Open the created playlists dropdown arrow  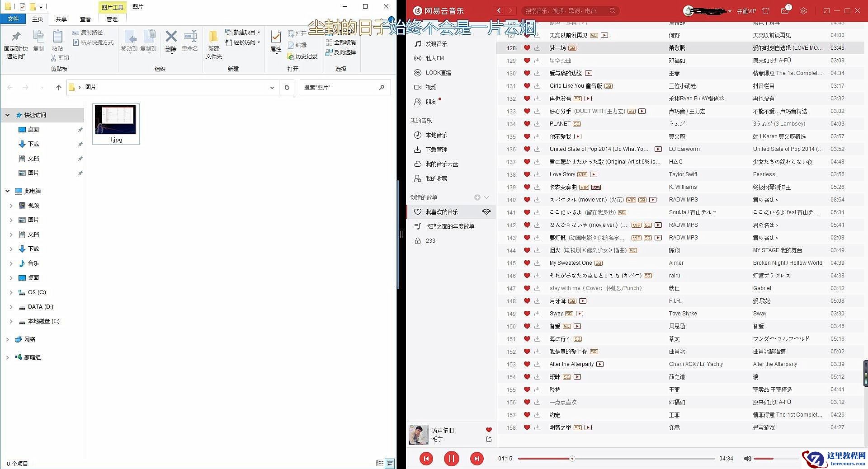click(486, 197)
